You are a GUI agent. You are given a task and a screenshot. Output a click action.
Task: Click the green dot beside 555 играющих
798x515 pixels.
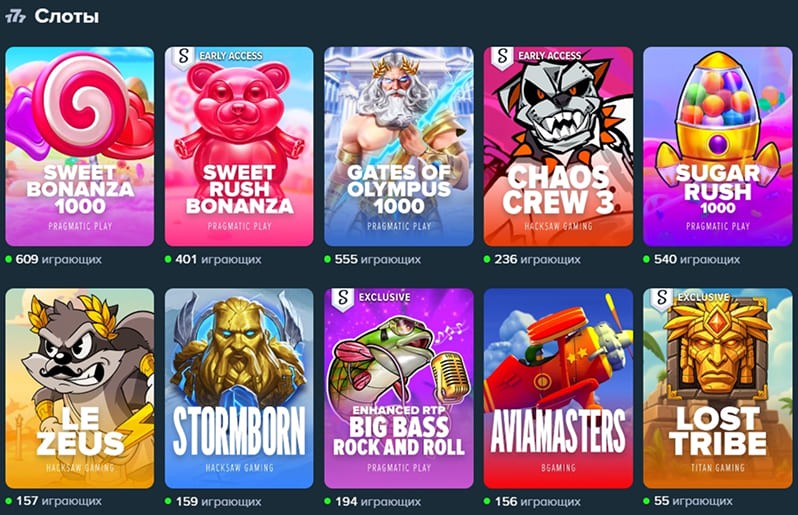pyautogui.click(x=328, y=260)
